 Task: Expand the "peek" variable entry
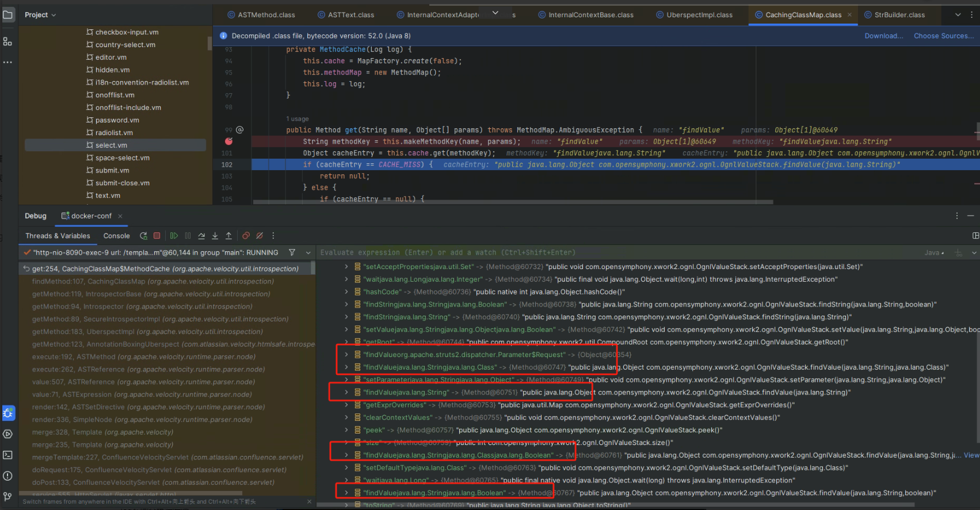pos(346,430)
